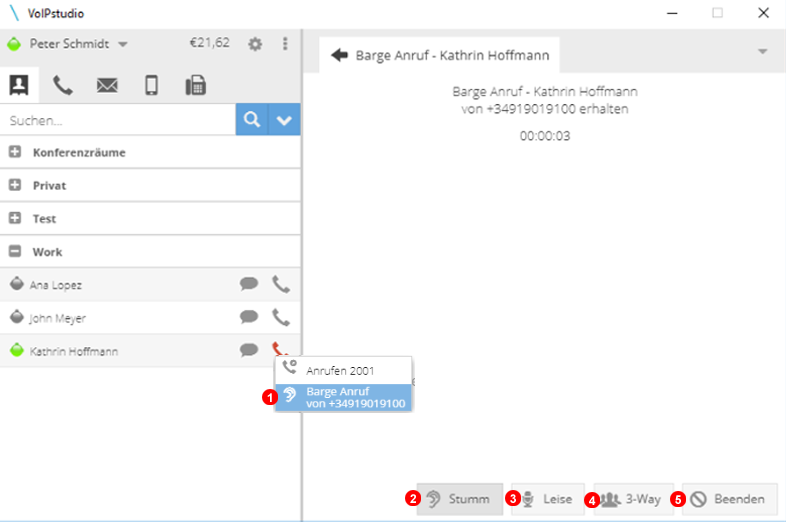Click Peter Schmidt green status indicator
Screen dimensions: 786x528
(14, 44)
